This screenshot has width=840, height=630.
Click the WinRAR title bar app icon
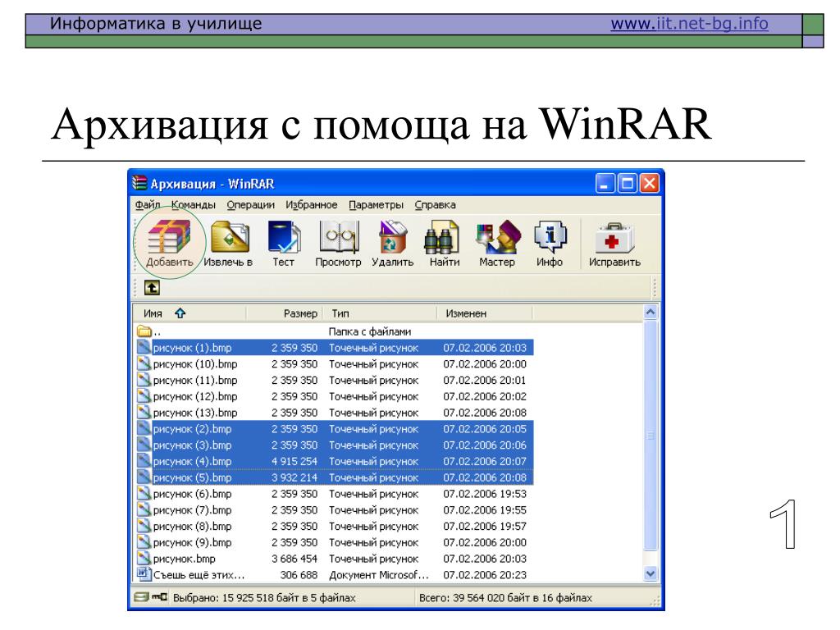(139, 183)
